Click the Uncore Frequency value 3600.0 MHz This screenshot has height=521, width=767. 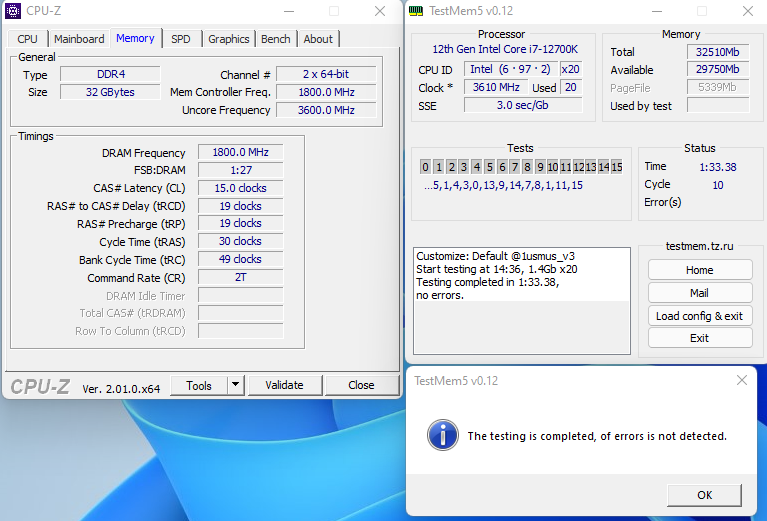(x=326, y=110)
